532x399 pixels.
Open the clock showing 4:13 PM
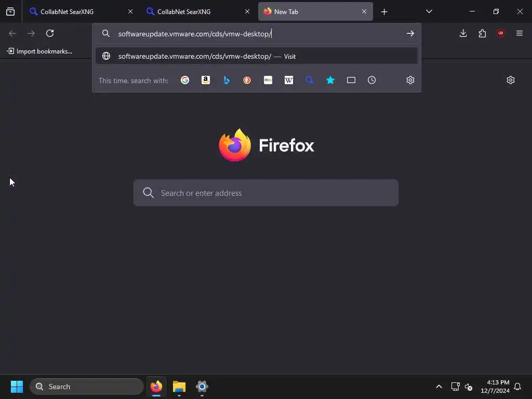[495, 387]
